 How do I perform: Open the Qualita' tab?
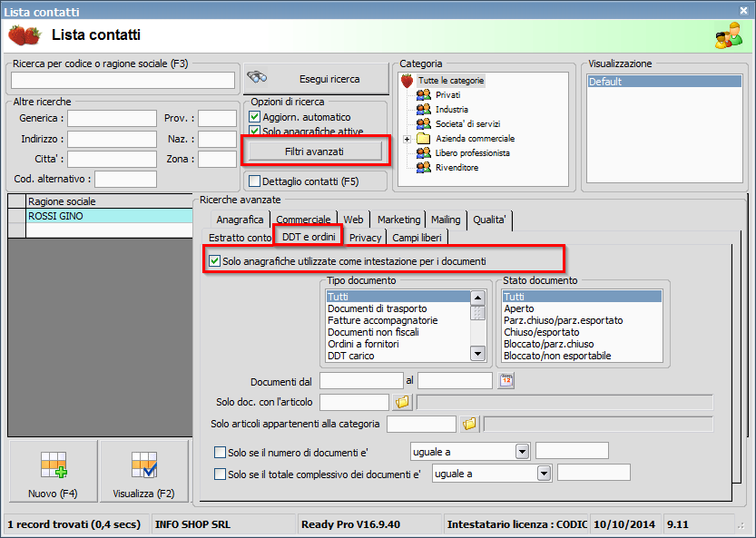coord(489,220)
